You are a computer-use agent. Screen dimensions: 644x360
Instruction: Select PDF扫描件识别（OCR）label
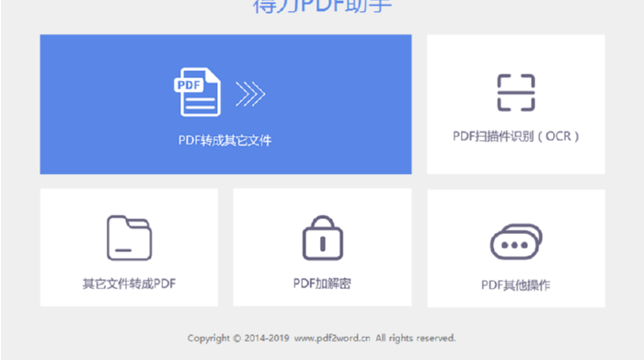point(516,136)
